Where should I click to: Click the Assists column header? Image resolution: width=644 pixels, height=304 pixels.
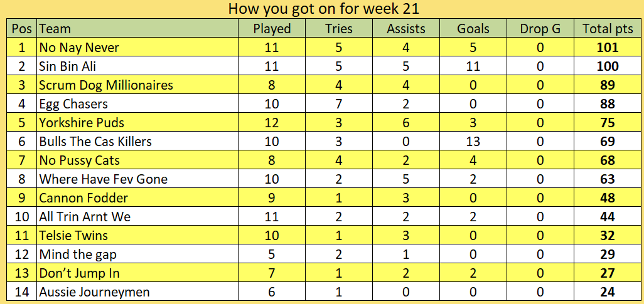tap(405, 28)
